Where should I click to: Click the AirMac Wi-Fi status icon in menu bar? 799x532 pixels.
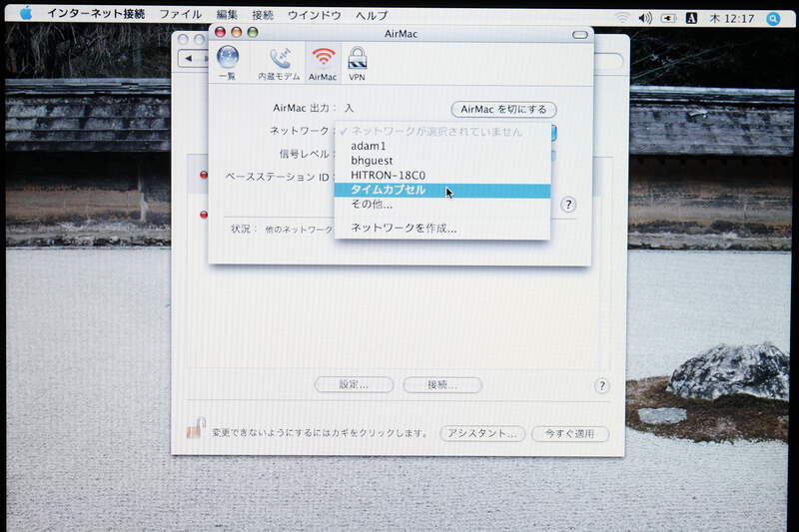coord(622,18)
